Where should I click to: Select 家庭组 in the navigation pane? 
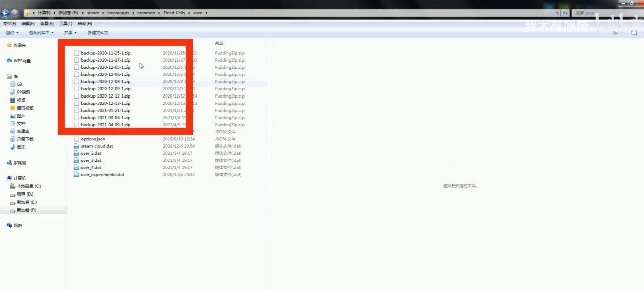coord(20,163)
